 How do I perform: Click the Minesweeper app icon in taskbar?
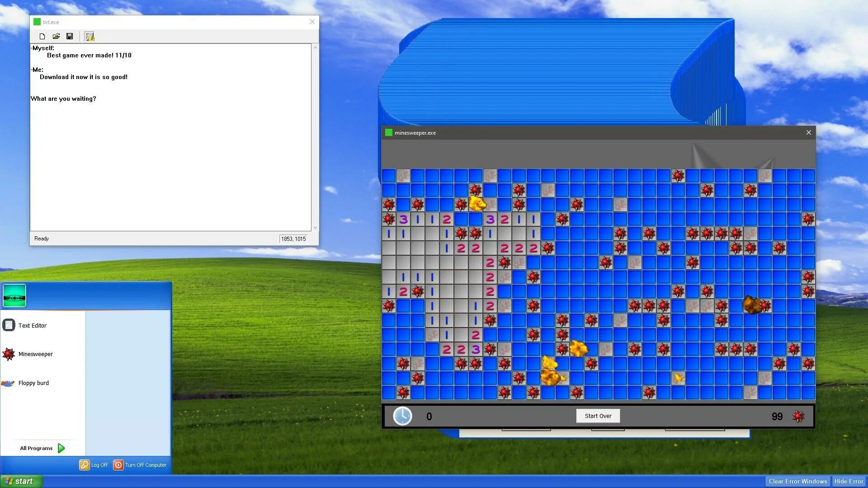click(x=8, y=354)
